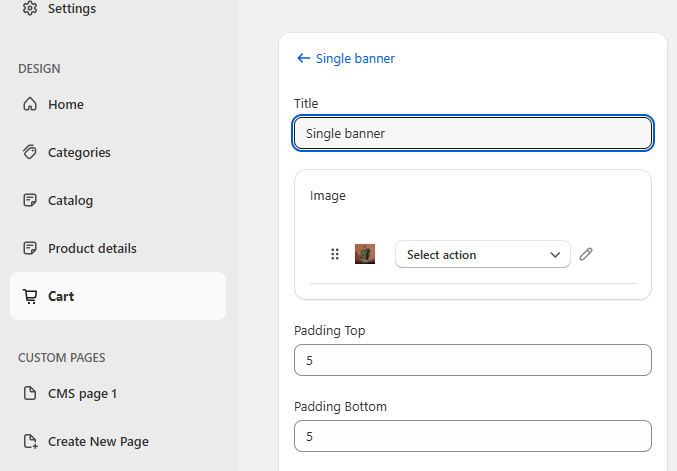The image size is (677, 471).
Task: Click the CUSTOM PAGES section heading
Action: (x=62, y=357)
